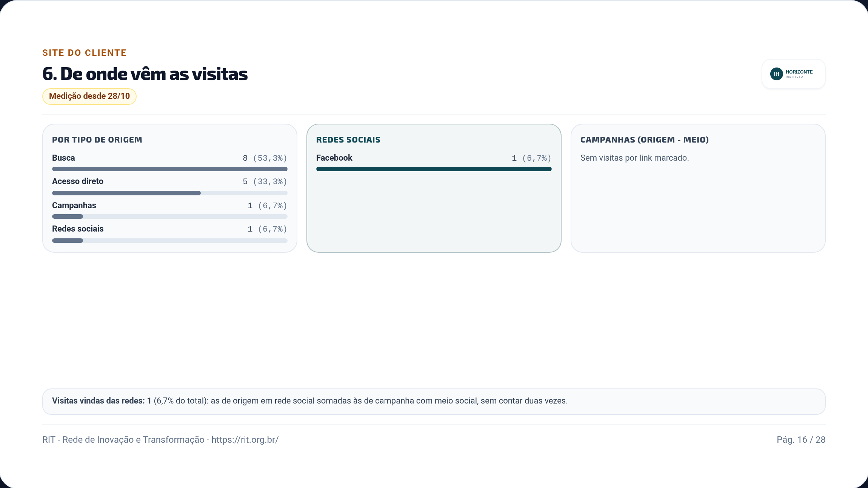Click 'Sem visitas por link marcado.' text

click(635, 158)
